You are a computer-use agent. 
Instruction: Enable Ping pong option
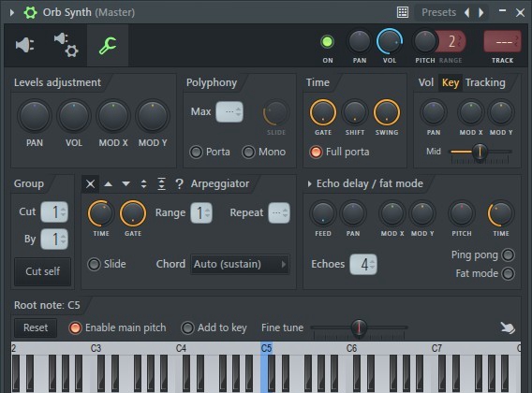tap(508, 255)
